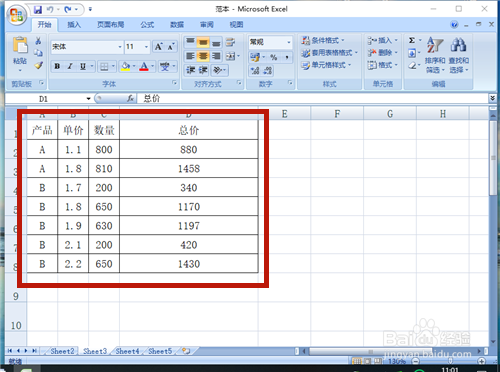Open Insert cells dropdown
The image size is (500, 372).
click(382, 41)
